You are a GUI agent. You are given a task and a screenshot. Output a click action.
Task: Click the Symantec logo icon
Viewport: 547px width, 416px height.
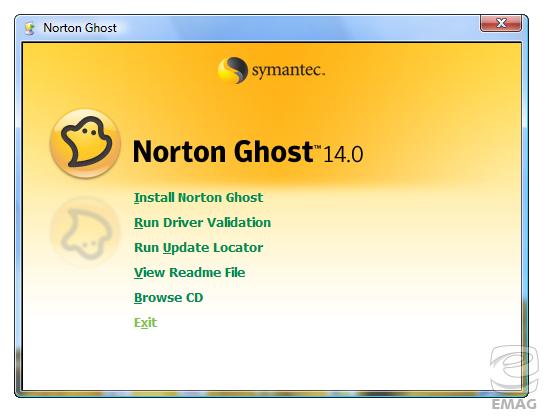pyautogui.click(x=233, y=70)
